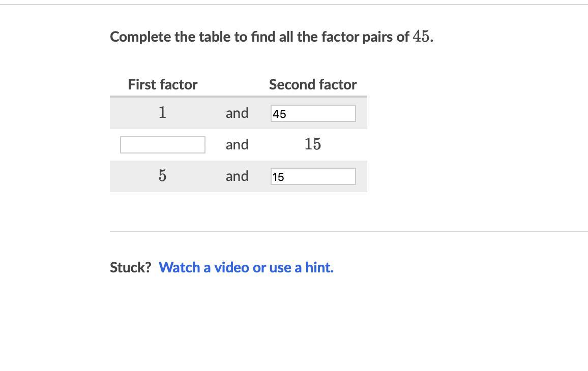Click the number 45 in the question text
The height and width of the screenshot is (371, 588).
click(421, 37)
